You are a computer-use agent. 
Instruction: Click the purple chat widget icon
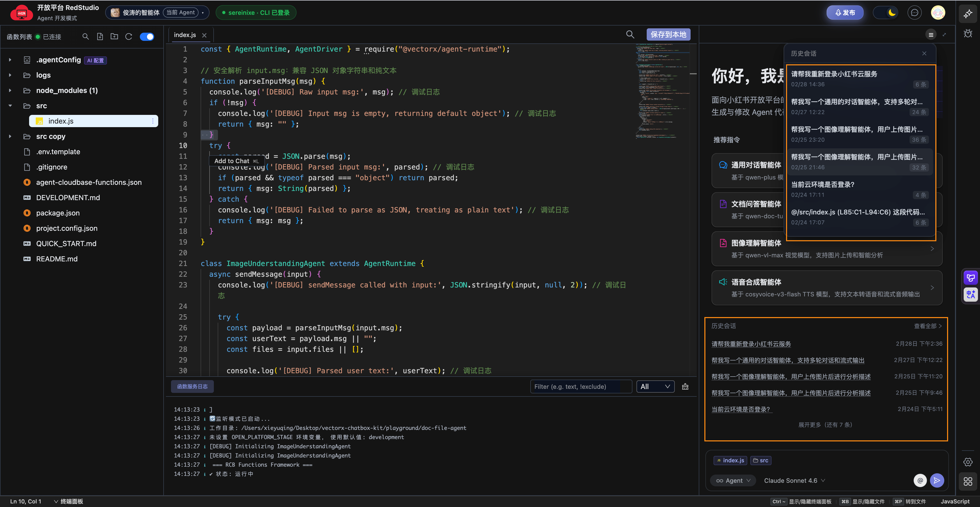(971, 278)
